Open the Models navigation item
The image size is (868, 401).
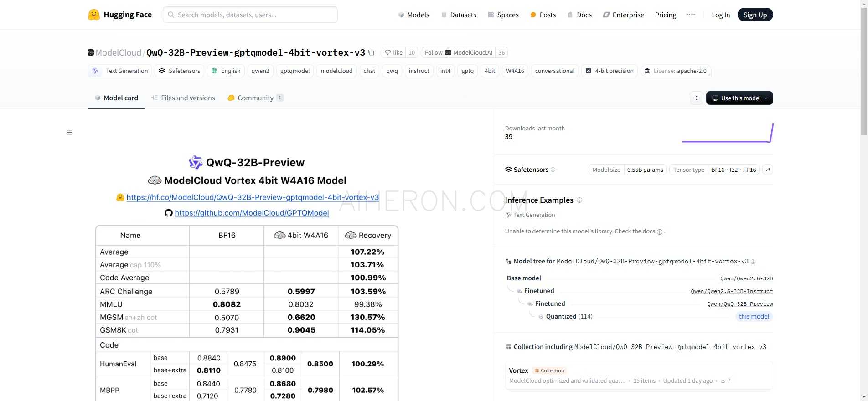(413, 15)
